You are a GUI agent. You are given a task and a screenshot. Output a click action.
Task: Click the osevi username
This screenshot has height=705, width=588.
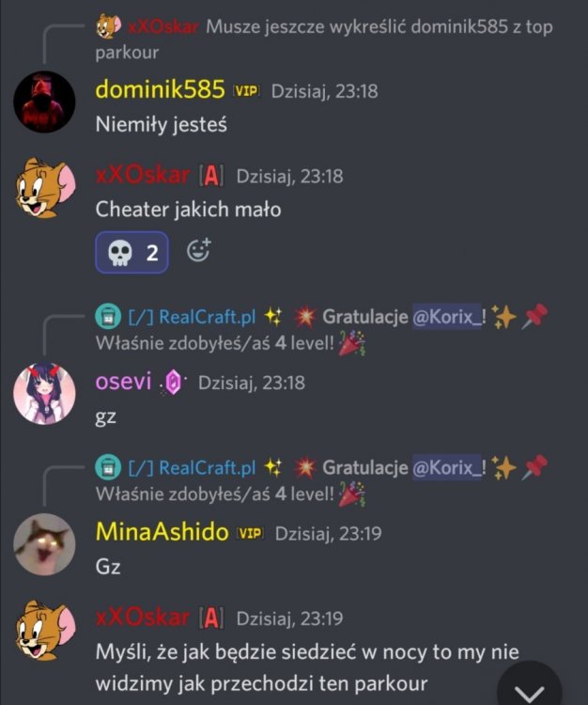pos(124,382)
